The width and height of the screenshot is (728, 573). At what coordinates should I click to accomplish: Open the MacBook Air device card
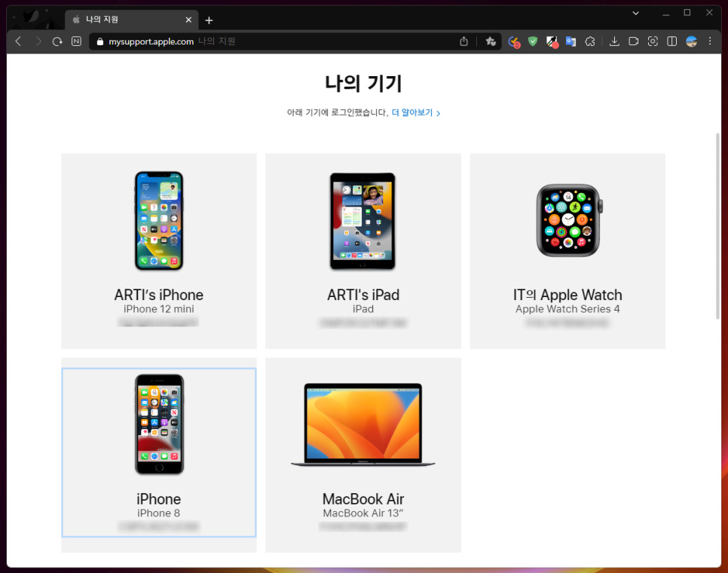click(x=363, y=455)
